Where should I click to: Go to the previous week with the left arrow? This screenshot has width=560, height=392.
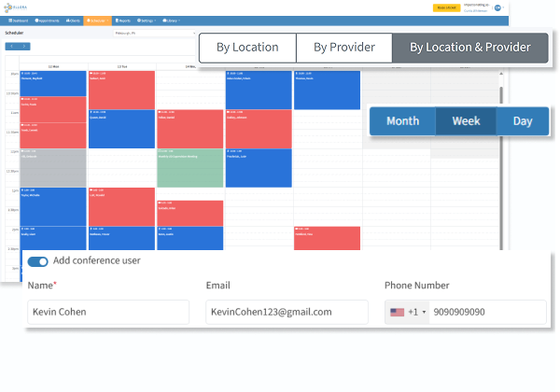(x=10, y=45)
